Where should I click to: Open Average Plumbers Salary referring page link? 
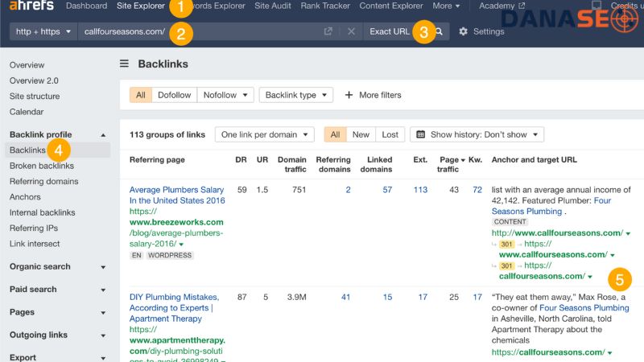coord(177,195)
